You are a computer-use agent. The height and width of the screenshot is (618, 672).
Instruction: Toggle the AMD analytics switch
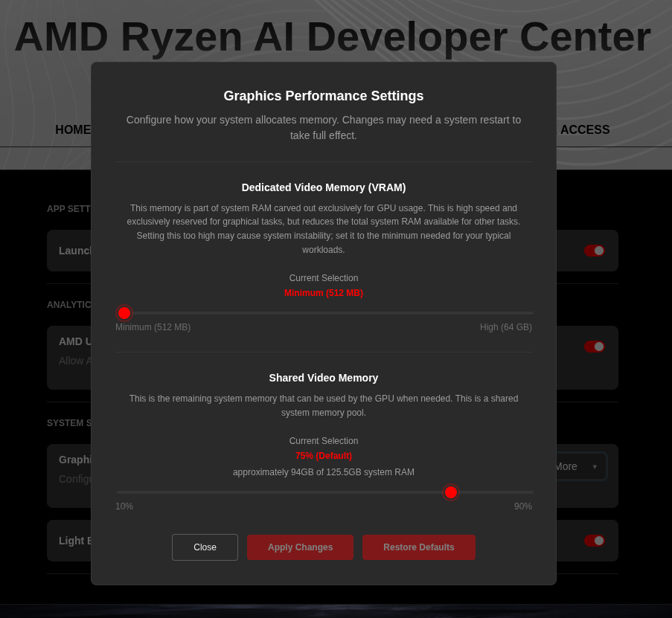tap(595, 347)
